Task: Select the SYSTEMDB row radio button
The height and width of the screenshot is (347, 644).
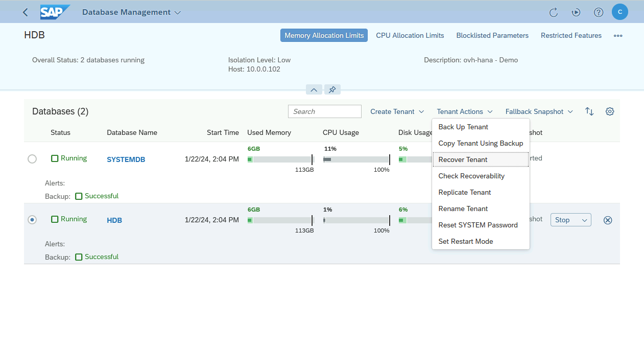Action: point(32,159)
